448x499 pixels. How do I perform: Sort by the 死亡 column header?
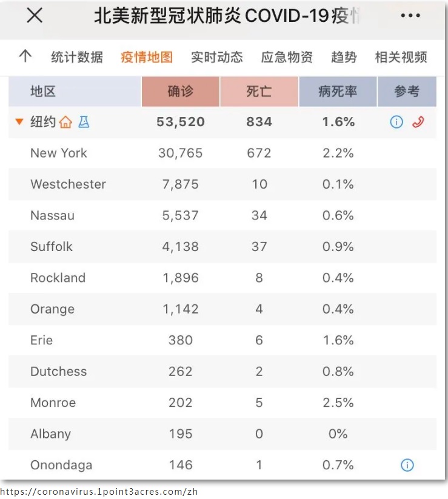pos(259,92)
